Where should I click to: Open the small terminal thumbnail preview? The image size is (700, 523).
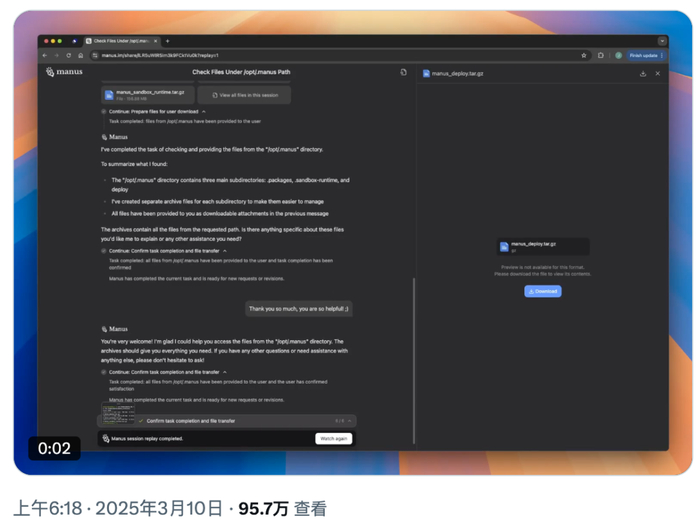tap(118, 414)
